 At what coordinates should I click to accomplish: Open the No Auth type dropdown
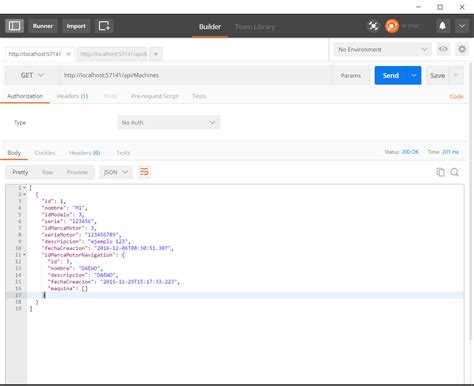[x=169, y=123]
